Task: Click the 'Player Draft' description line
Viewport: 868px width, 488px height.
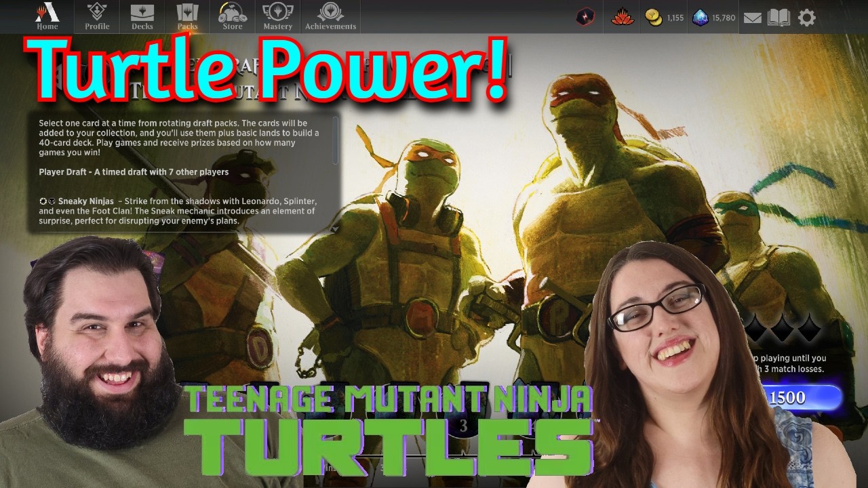Action: point(134,172)
